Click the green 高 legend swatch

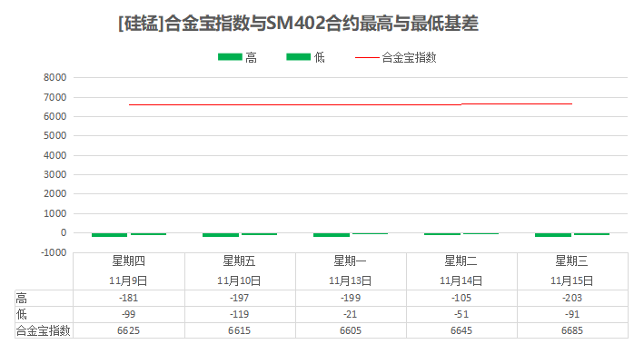tap(230, 57)
